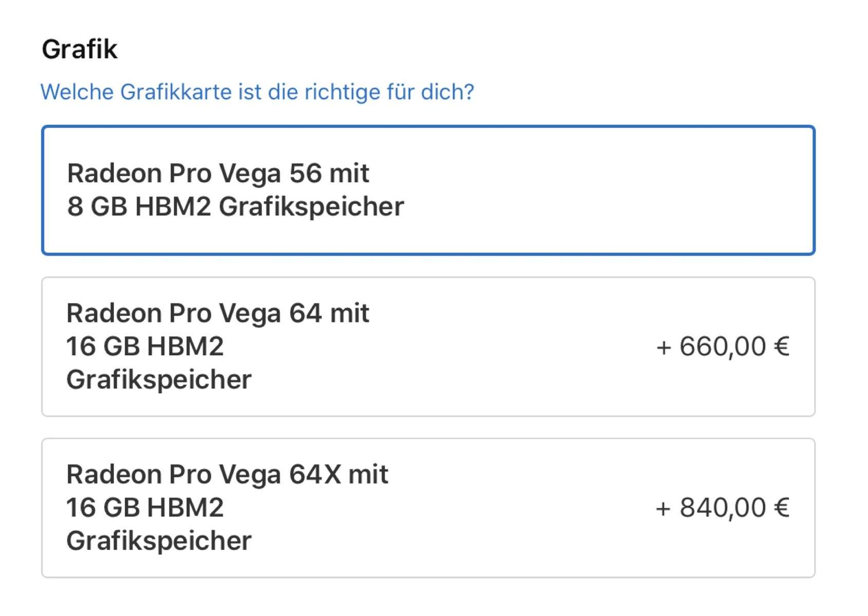Screen dimensions: 868x616
Task: Click the 'Radeon Pro Vega 64 mit' title
Action: [218, 313]
